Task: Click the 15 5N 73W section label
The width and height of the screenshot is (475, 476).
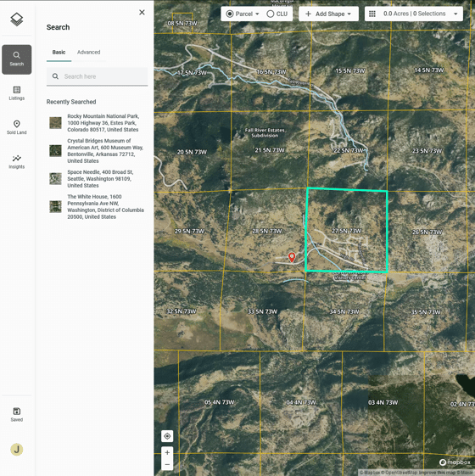Action: [350, 70]
